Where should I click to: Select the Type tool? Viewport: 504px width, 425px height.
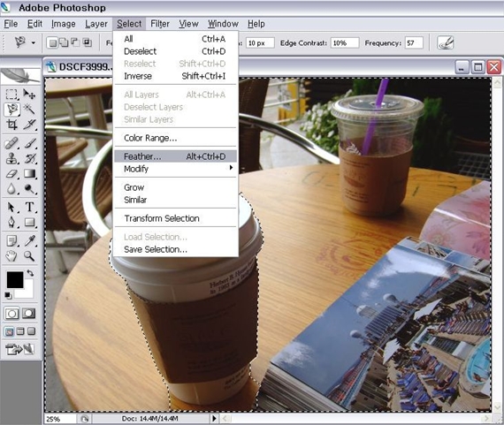coord(29,208)
